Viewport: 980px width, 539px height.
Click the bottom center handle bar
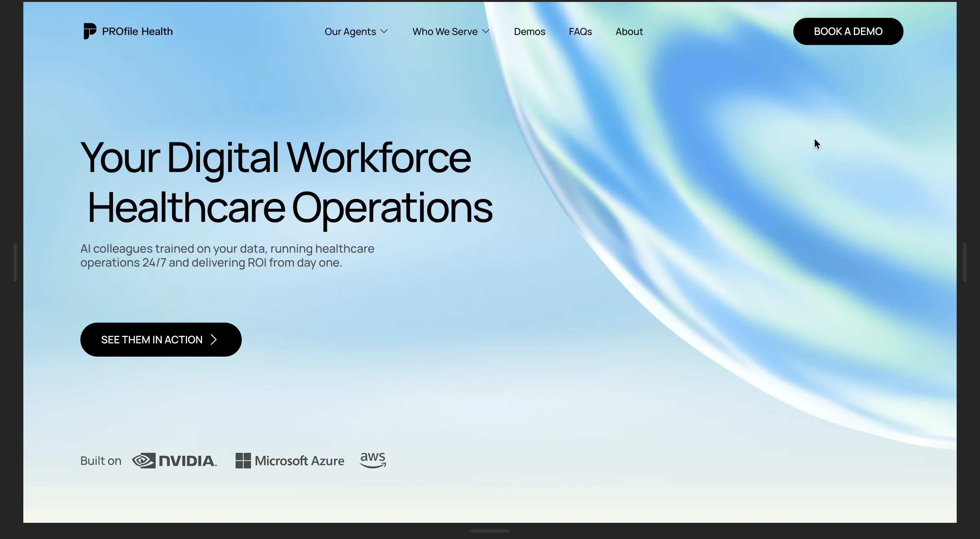click(490, 531)
